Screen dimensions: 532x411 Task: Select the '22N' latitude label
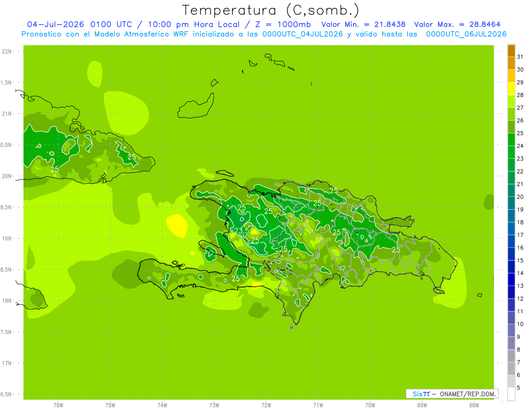point(7,51)
